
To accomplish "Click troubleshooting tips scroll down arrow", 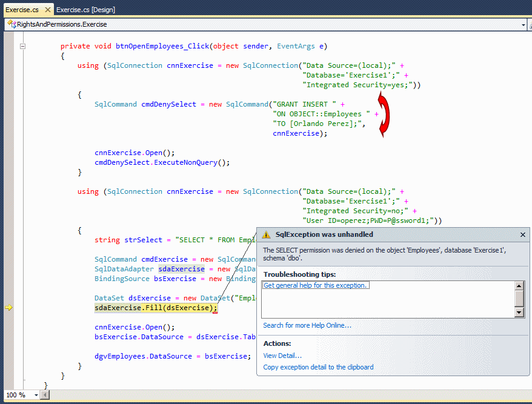I will coord(519,313).
